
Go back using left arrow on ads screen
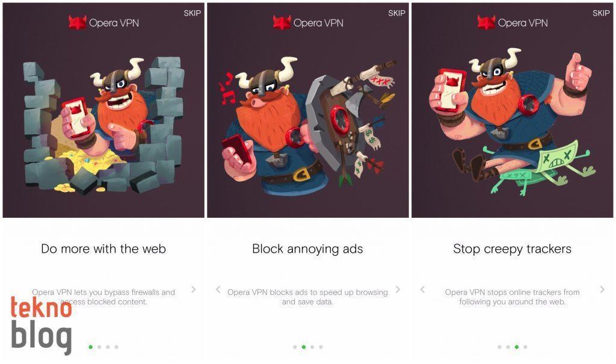pyautogui.click(x=218, y=290)
